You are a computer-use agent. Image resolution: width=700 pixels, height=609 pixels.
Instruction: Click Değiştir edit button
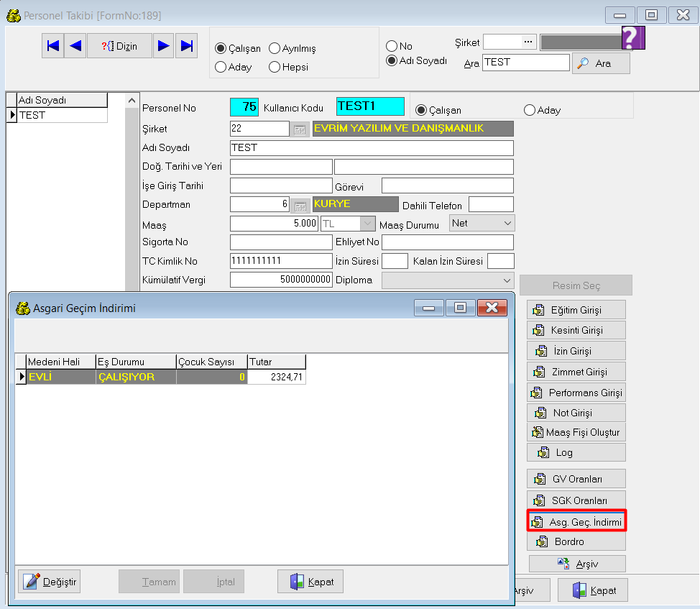point(50,581)
